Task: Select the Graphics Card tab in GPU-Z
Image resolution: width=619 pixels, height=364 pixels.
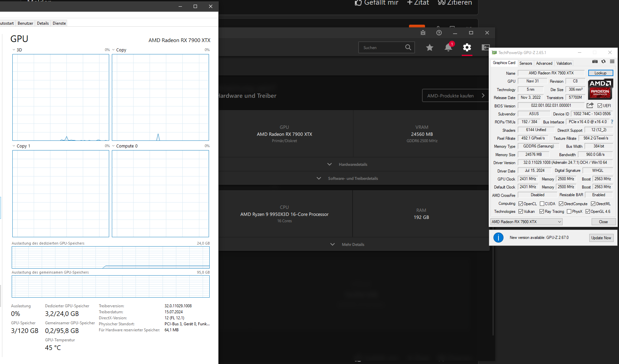Action: pyautogui.click(x=504, y=63)
